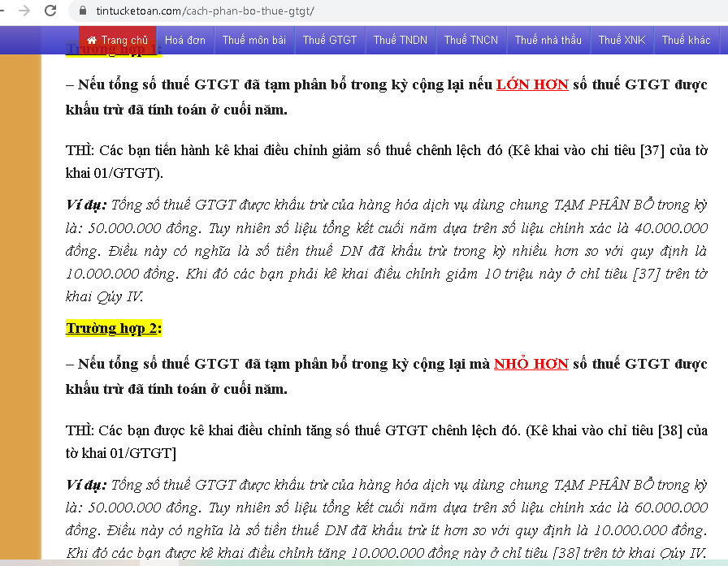Open Thuế môn bài menu

254,41
